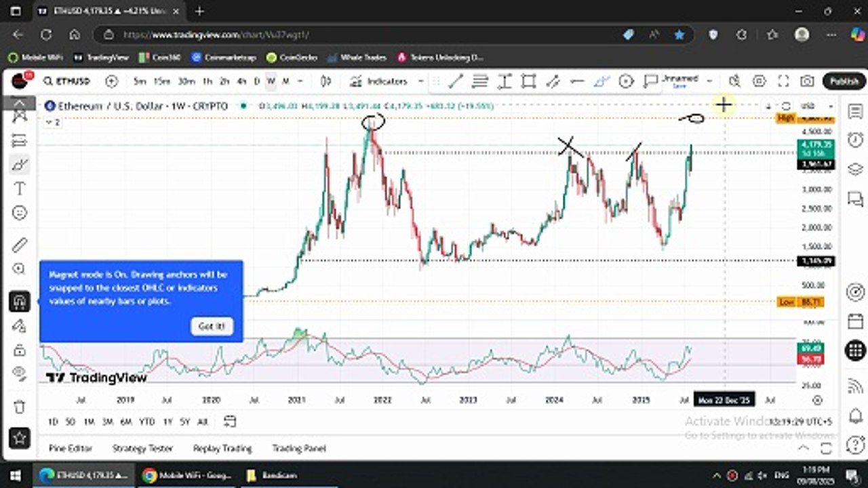This screenshot has height=488, width=868.
Task: Select the 1D date range
Action: coord(53,422)
